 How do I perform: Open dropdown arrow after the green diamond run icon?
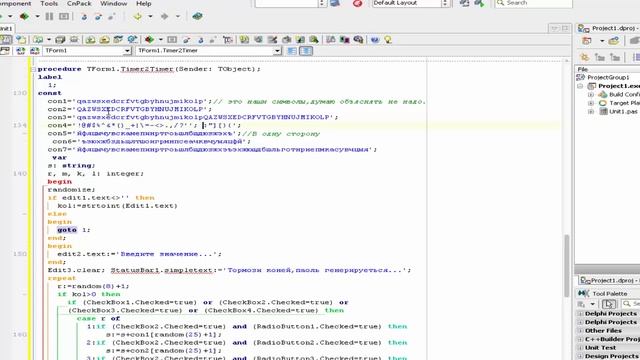tap(37, 16)
